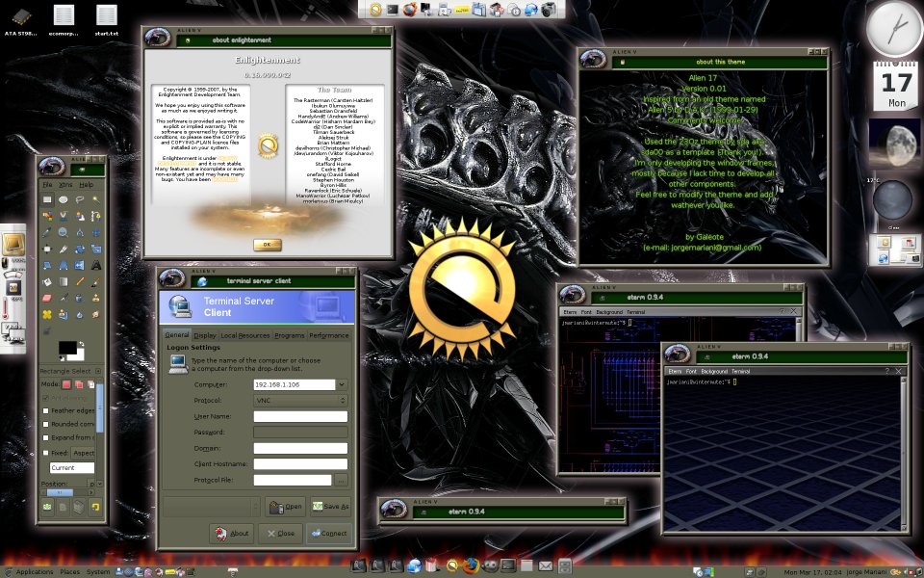924x578 pixels.
Task: Launch Firefox from the top dock
Action: coord(410,10)
